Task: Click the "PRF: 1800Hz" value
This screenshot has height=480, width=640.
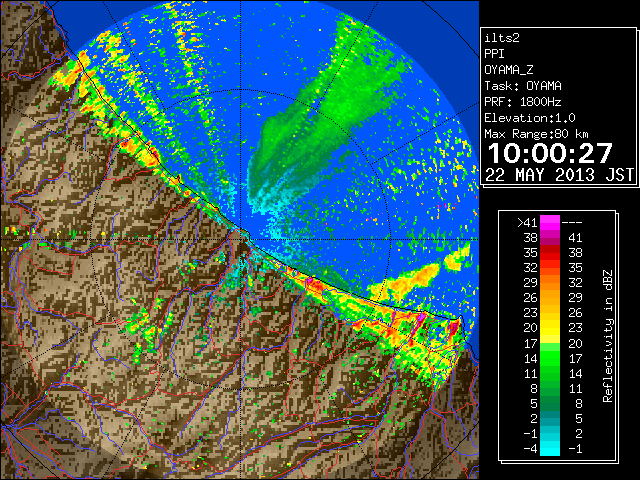Action: click(523, 102)
